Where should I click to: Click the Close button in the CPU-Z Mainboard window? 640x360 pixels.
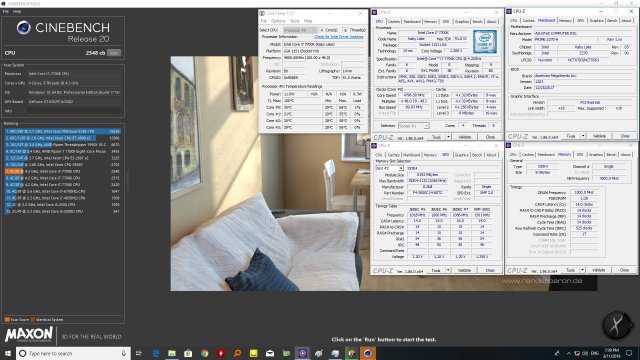pyautogui.click(x=624, y=136)
